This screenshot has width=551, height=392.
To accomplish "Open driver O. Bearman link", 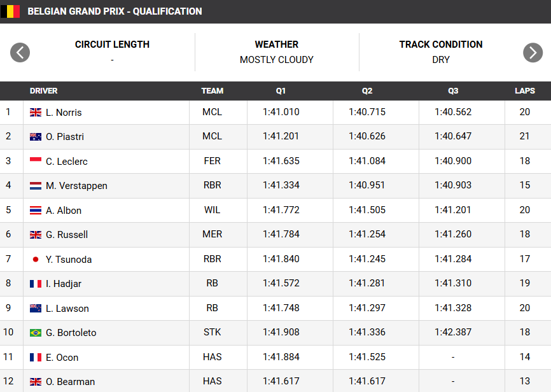I will tap(70, 382).
